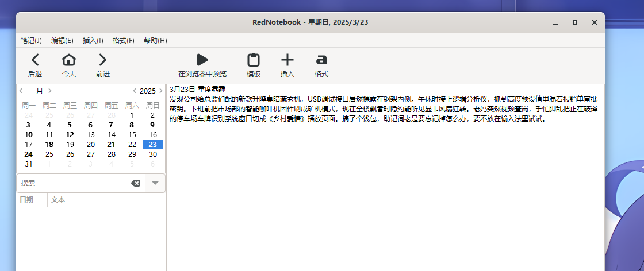Screen dimensions: 644x271
Task: Expand the search field dropdown arrow
Action: tap(155, 183)
